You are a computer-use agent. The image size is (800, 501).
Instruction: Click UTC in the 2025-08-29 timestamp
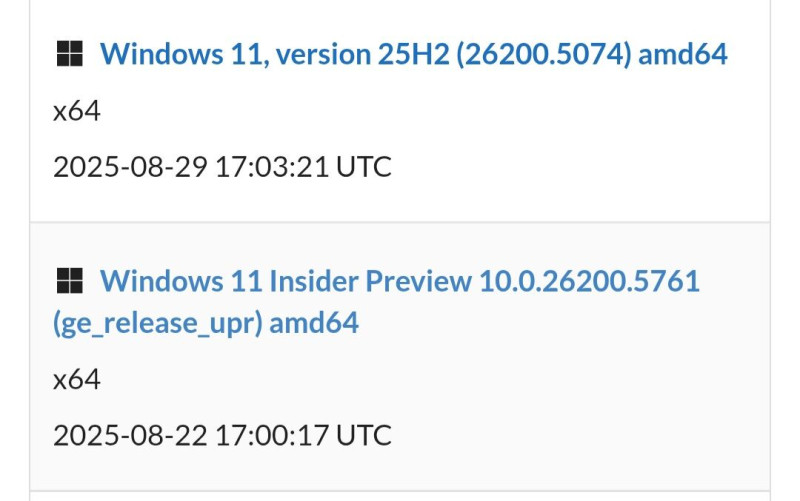tap(364, 167)
